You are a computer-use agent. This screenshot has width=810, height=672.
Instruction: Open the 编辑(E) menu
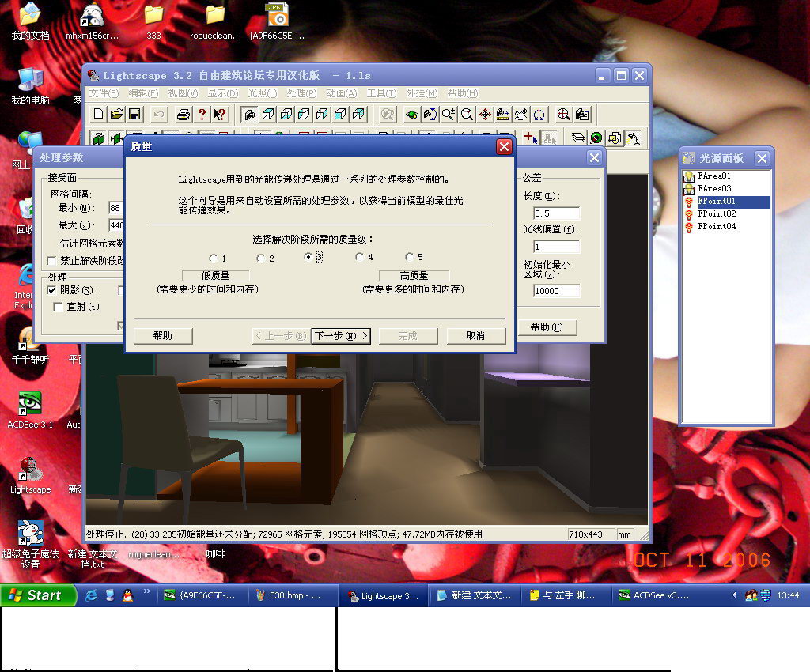click(x=143, y=93)
